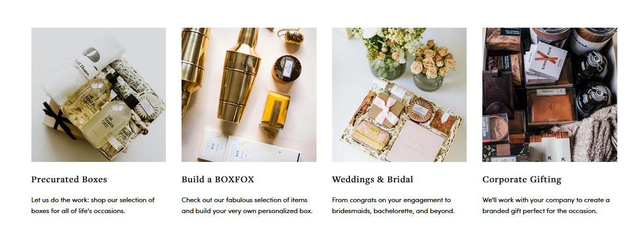This screenshot has height=234, width=644.
Task: Select the Weddings & Bridal heading
Action: (x=372, y=180)
